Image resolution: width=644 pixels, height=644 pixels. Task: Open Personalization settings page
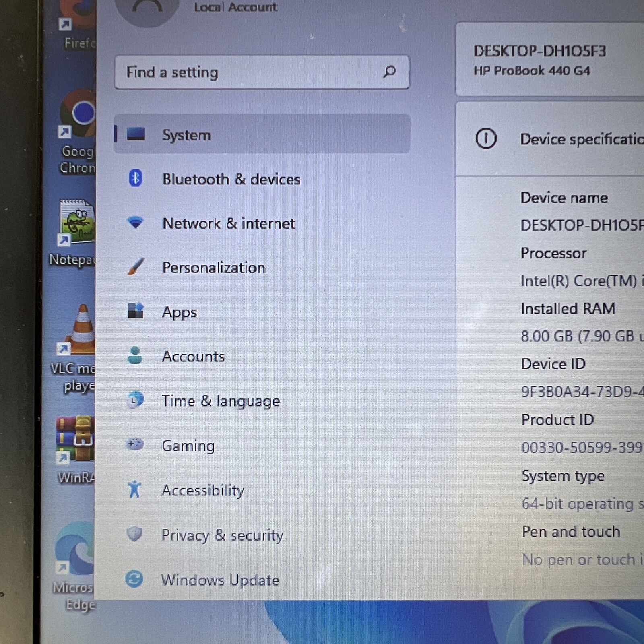point(262,267)
